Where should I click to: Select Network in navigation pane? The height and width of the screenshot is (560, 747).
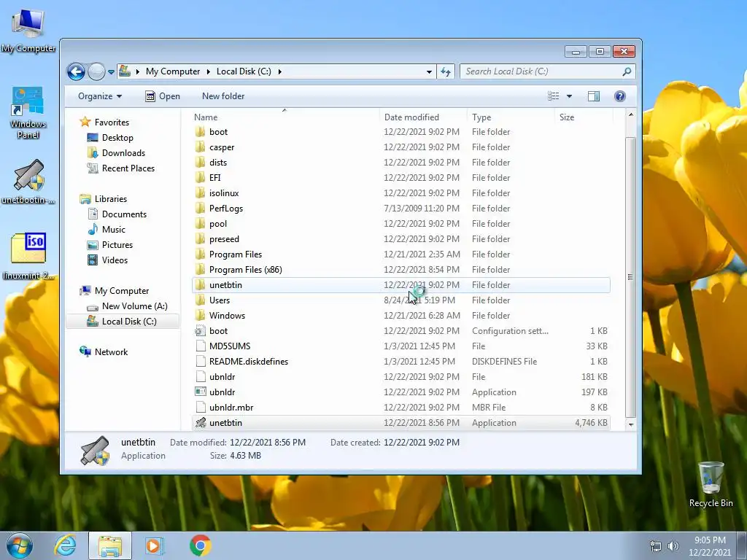point(111,352)
